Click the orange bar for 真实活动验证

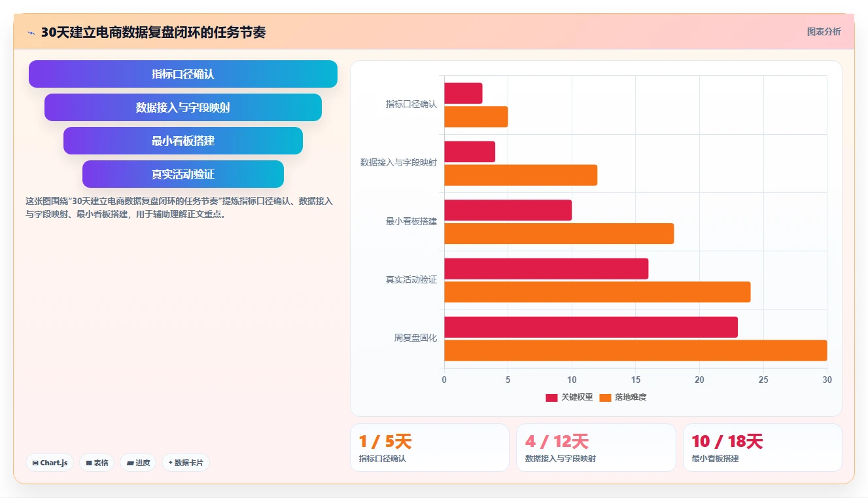(x=597, y=292)
